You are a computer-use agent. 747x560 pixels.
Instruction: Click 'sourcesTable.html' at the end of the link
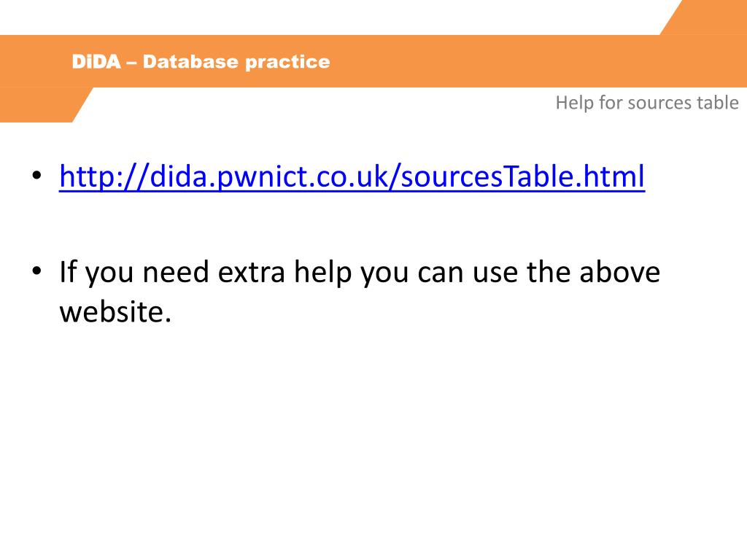point(523,176)
